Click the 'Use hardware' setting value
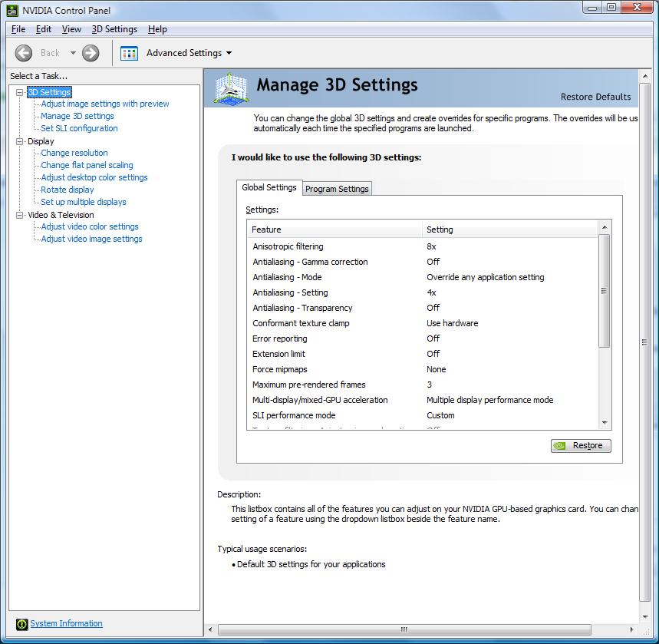The image size is (659, 644). pos(452,323)
